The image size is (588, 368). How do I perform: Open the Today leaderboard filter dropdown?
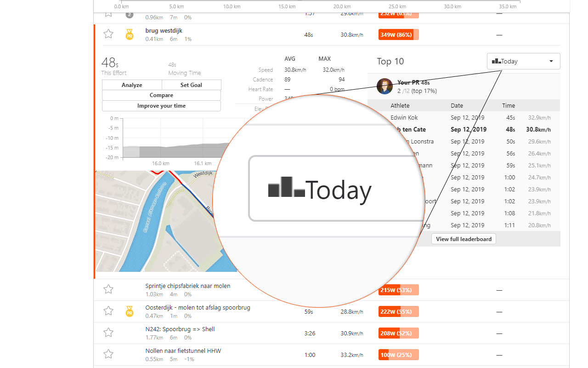tap(524, 61)
